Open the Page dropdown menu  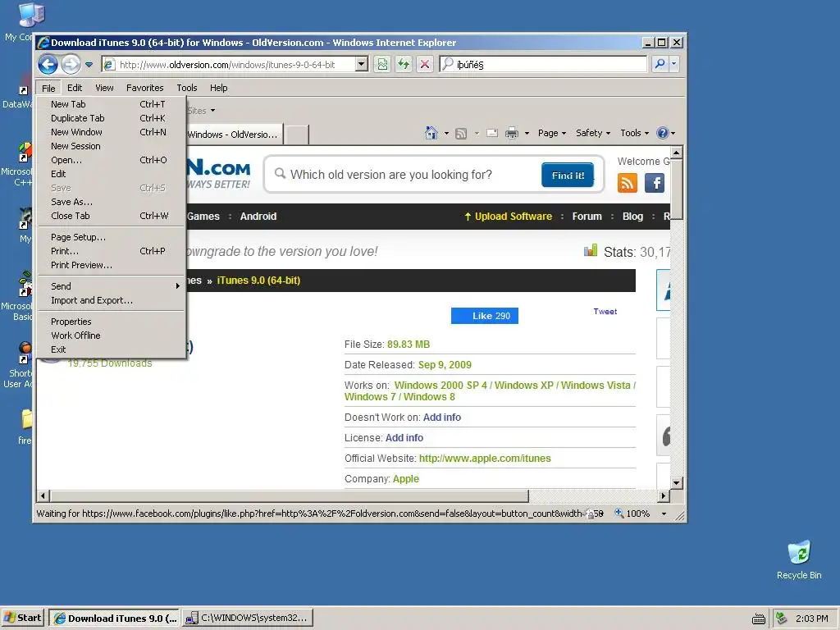tap(552, 133)
